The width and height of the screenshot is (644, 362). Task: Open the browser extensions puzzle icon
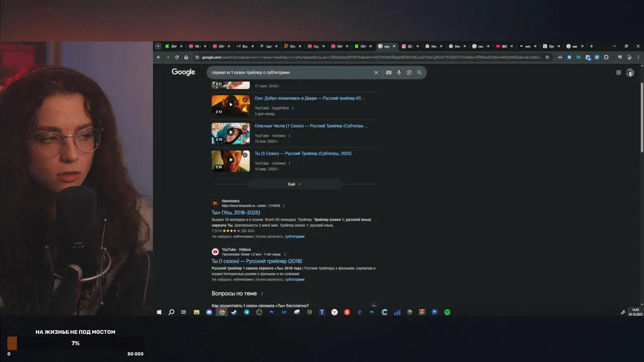coord(606,57)
